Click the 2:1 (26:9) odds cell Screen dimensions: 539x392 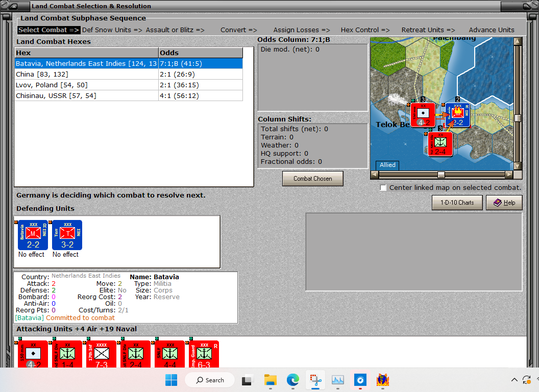[201, 75]
